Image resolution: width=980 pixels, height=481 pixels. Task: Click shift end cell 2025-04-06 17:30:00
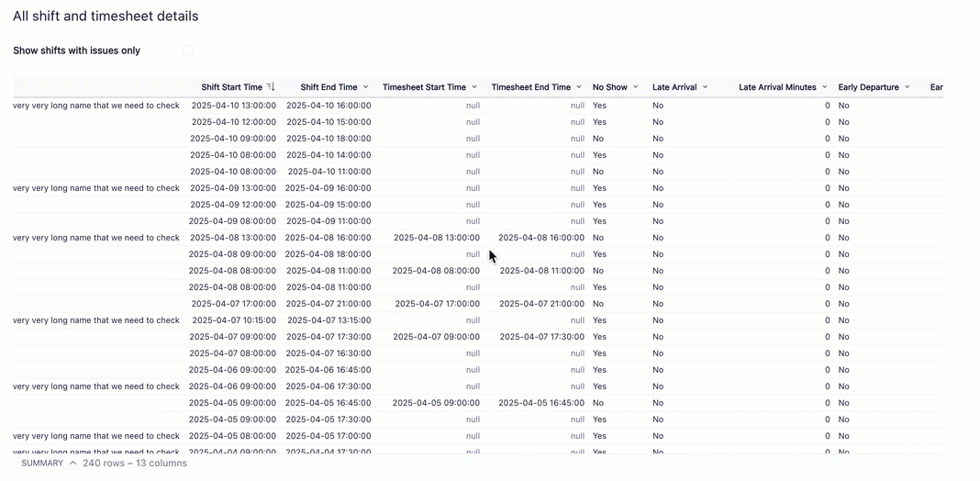[x=329, y=386]
